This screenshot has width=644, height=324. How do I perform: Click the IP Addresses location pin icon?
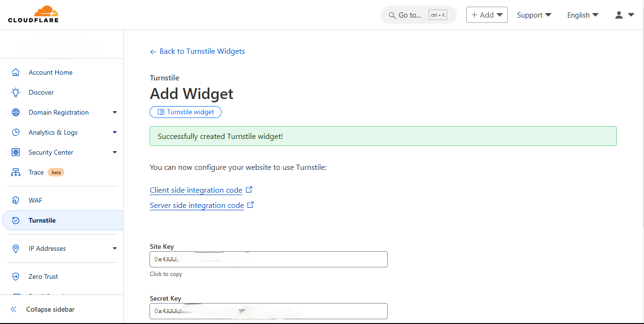[15, 248]
